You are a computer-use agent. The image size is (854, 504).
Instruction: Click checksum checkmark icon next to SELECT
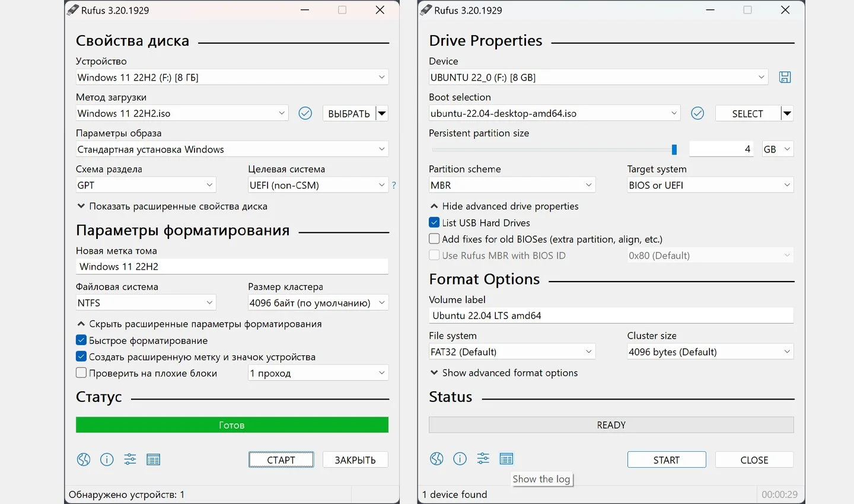click(x=697, y=113)
